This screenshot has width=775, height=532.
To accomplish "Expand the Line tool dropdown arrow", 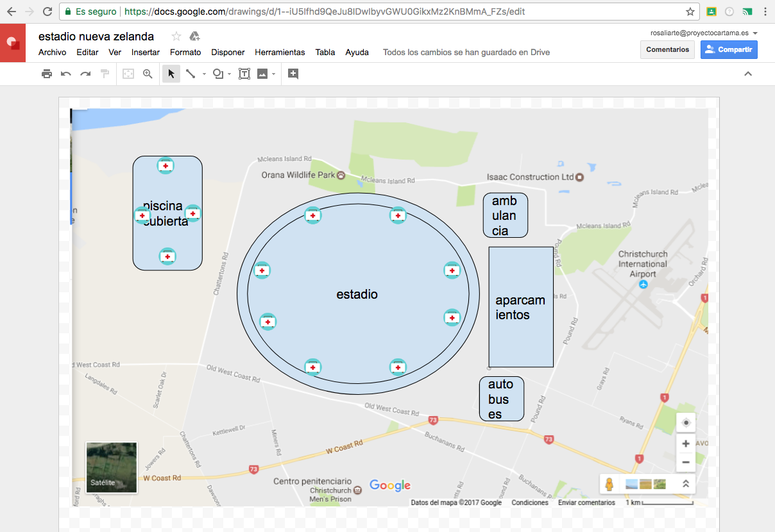I will pos(204,74).
